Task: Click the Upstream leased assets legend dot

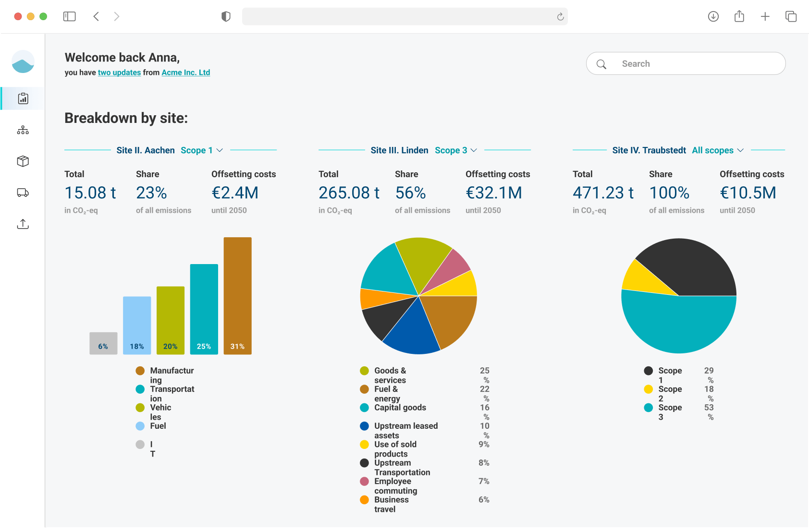Action: point(365,426)
